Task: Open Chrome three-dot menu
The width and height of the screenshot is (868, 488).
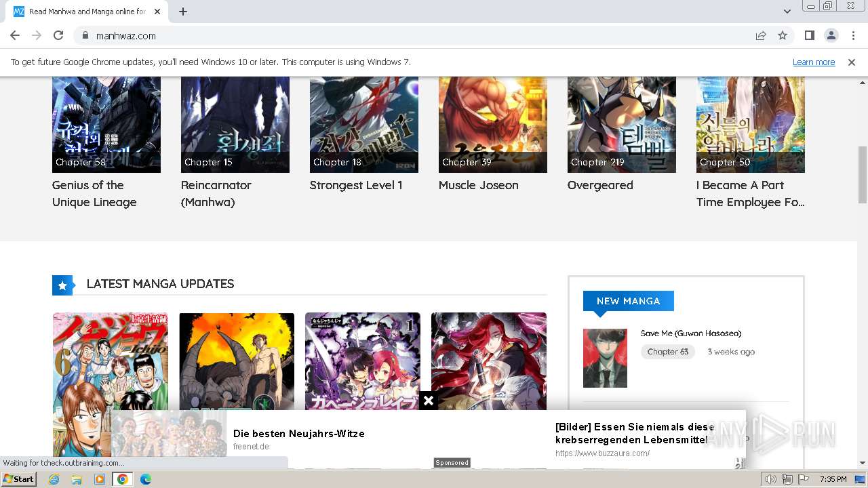Action: pos(852,35)
